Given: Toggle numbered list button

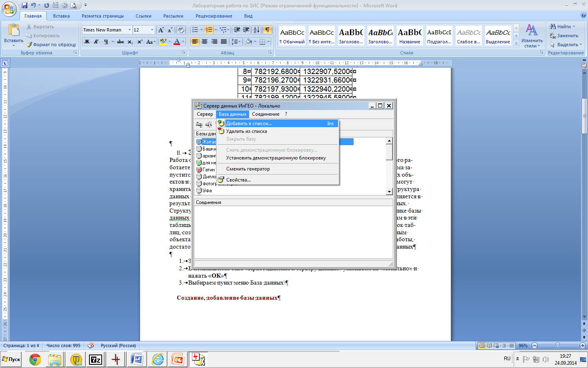Looking at the screenshot, I should click(x=209, y=30).
